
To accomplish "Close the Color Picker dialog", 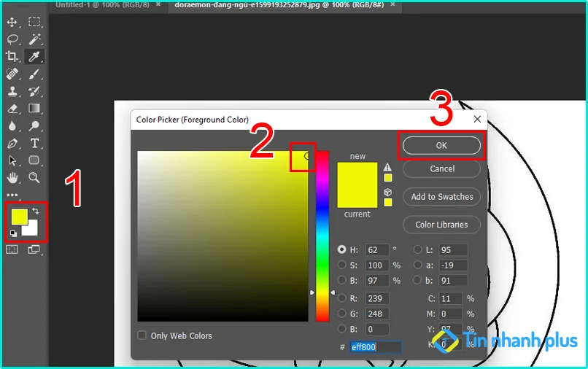I will [477, 120].
